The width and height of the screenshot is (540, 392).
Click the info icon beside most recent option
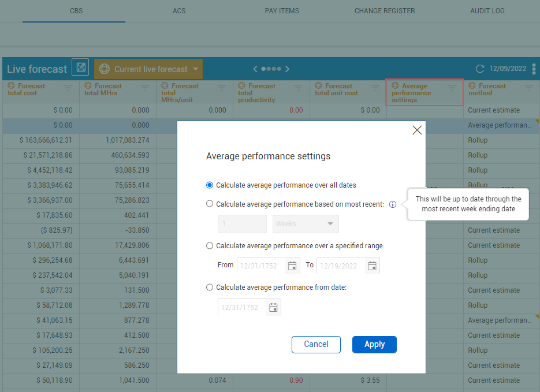(x=393, y=204)
